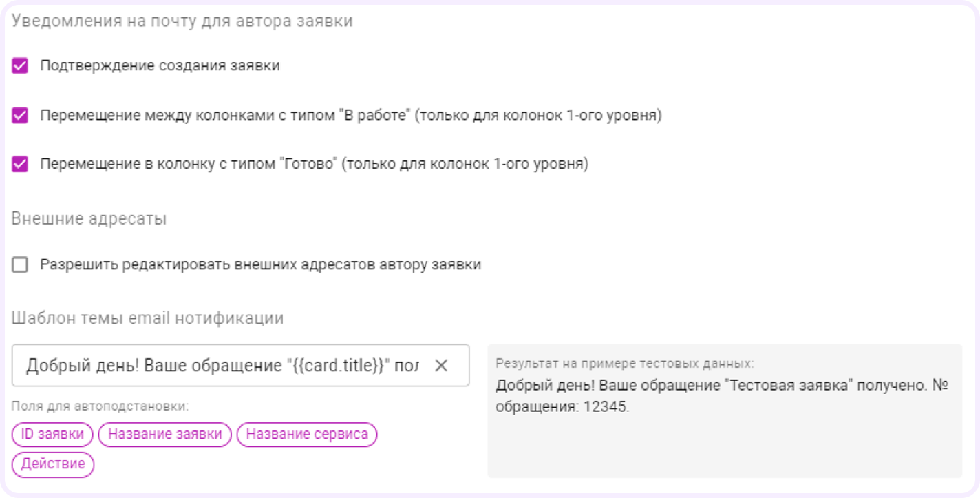
Task: Clear the email subject template field
Action: coord(441,366)
